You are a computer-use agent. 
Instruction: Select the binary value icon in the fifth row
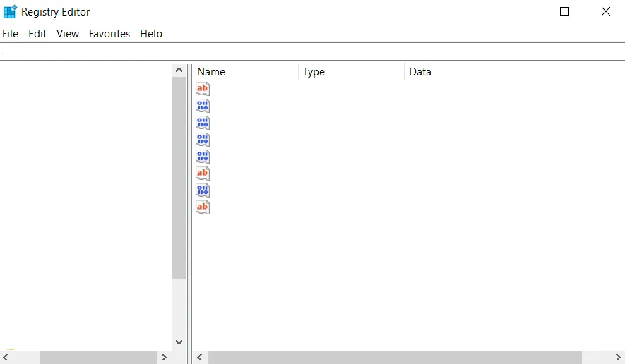[x=203, y=157]
